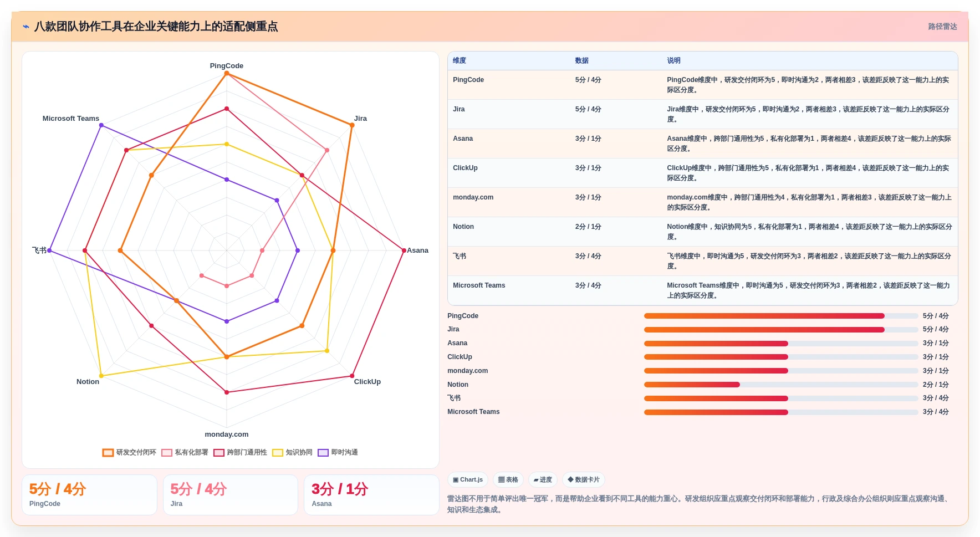Click the purple data point at 飞书 vertex
The width and height of the screenshot is (980, 537).
tap(49, 250)
